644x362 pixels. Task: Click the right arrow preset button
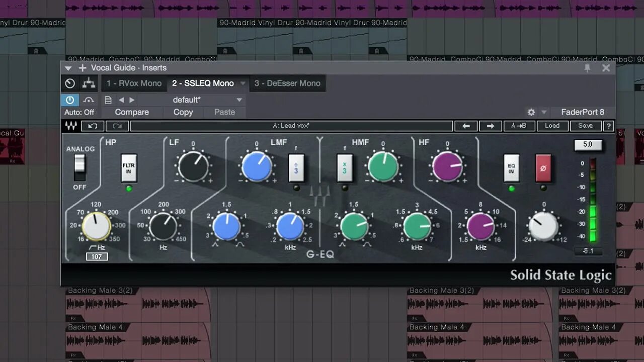coord(491,126)
